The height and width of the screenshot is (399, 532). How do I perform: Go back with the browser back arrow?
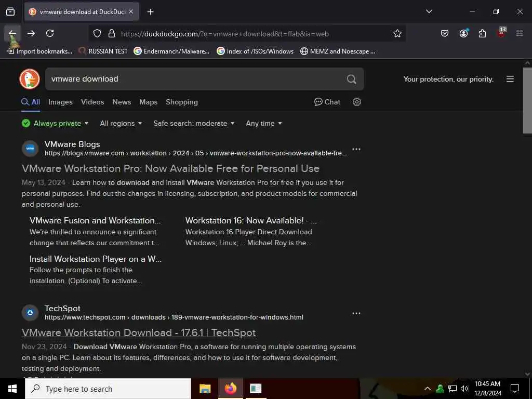point(12,33)
